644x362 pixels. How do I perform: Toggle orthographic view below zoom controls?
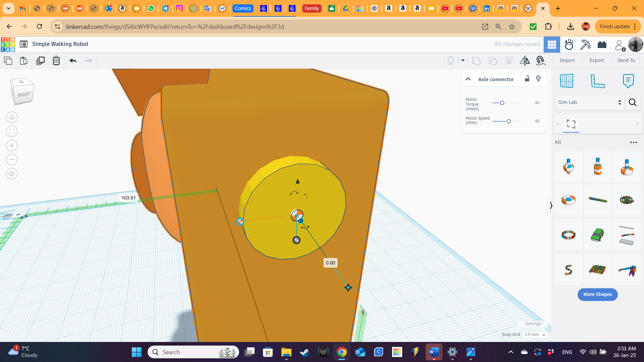pyautogui.click(x=11, y=174)
